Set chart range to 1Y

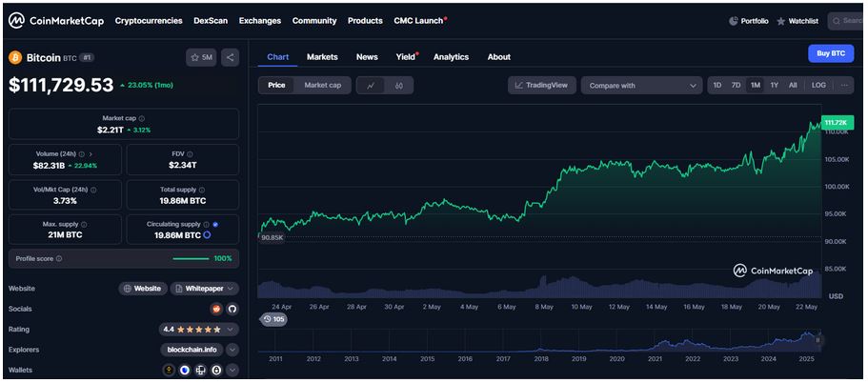coord(775,85)
